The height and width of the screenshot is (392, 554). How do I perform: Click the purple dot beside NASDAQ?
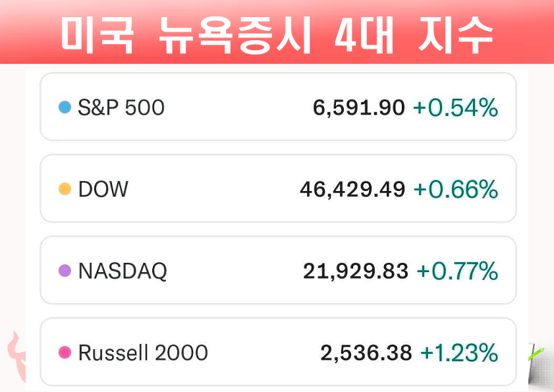click(x=65, y=271)
